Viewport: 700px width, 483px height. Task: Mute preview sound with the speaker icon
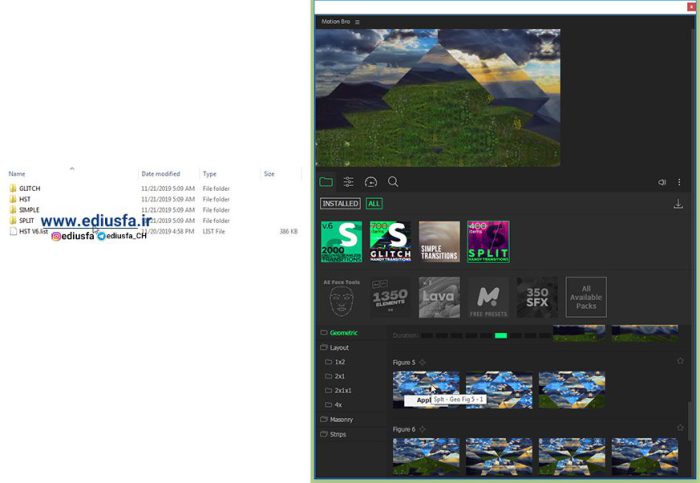click(662, 182)
